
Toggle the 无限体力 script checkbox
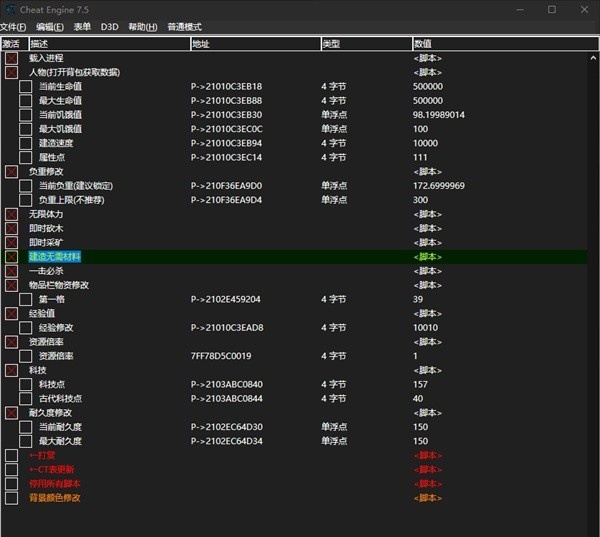[11, 214]
